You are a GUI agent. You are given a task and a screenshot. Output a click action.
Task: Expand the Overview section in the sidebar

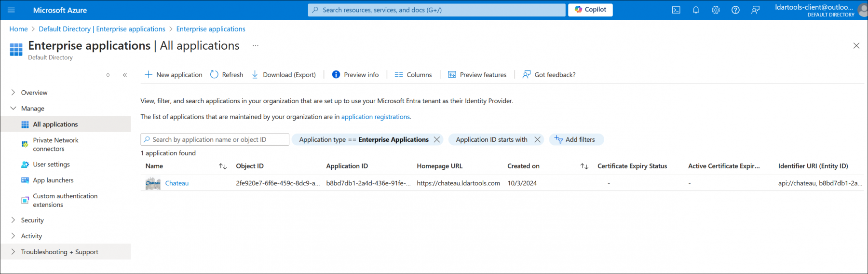point(13,93)
